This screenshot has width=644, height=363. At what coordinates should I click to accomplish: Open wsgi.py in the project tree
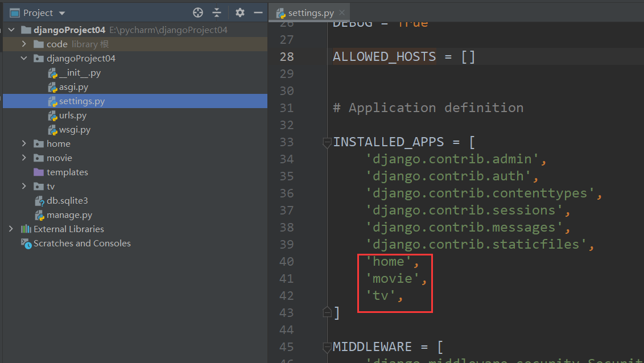pyautogui.click(x=75, y=130)
